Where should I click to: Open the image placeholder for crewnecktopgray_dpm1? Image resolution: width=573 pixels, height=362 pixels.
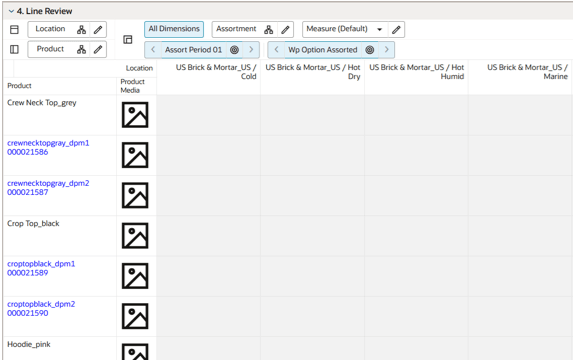pyautogui.click(x=135, y=155)
